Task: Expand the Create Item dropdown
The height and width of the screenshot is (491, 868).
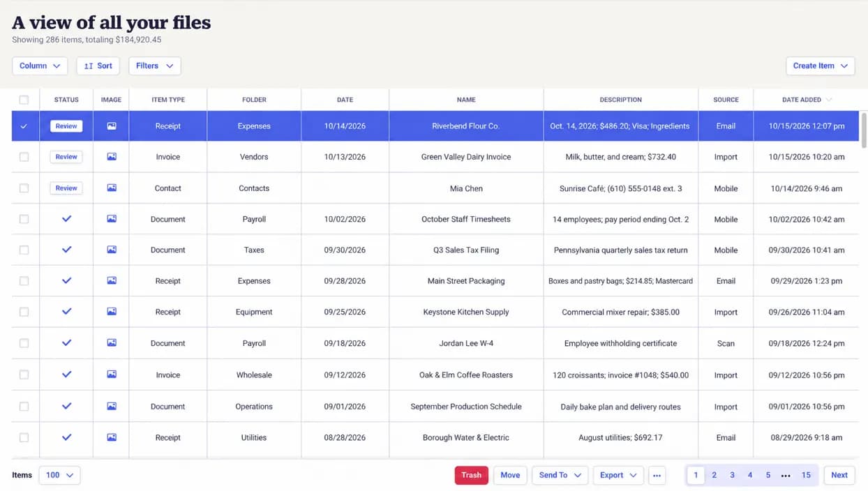Action: click(821, 66)
